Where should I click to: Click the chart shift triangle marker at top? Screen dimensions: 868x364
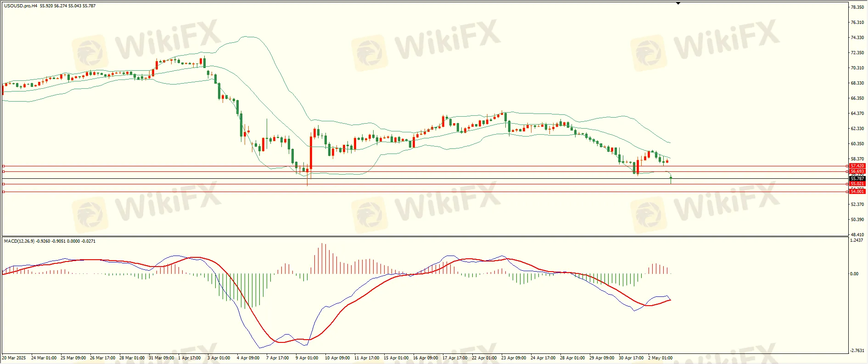point(678,3)
